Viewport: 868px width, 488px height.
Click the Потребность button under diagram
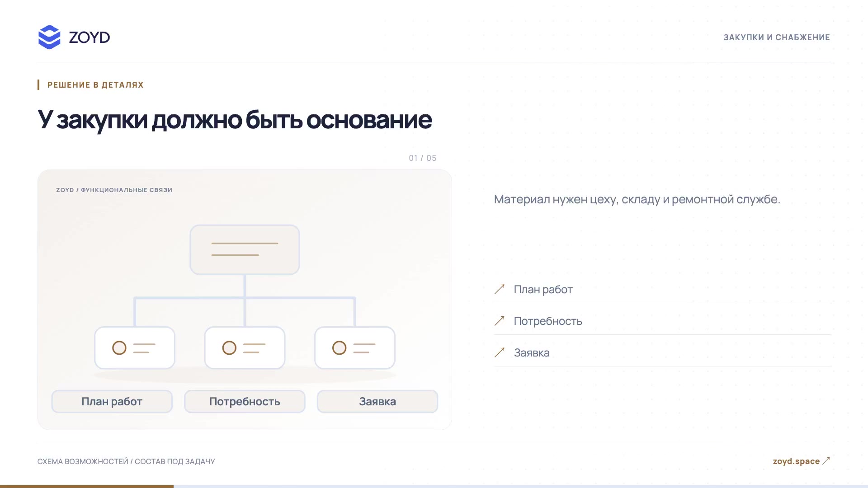click(245, 401)
